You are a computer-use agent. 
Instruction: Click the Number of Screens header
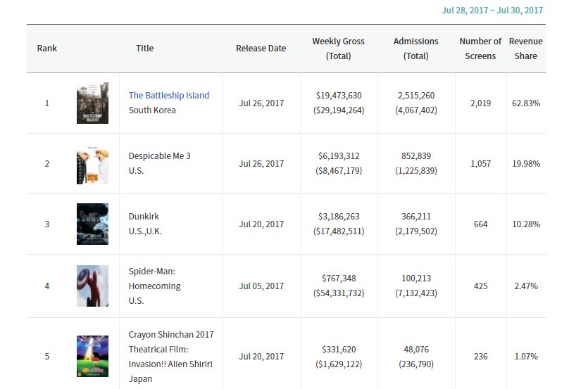(480, 49)
